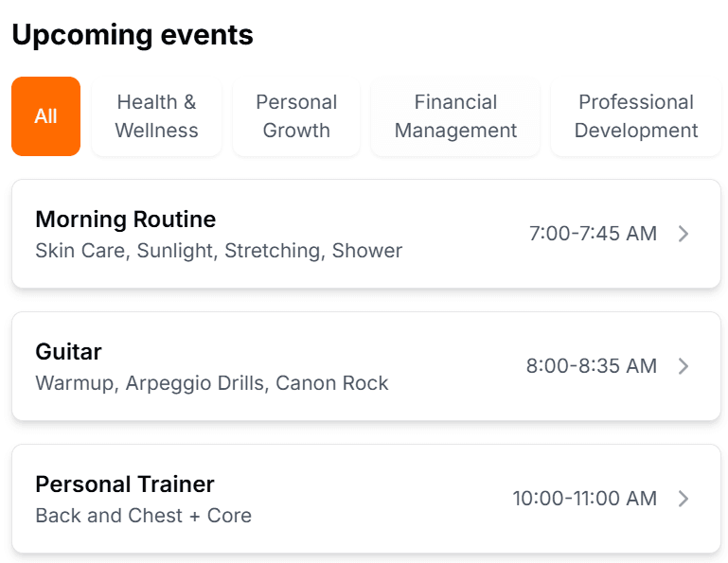The height and width of the screenshot is (563, 728).
Task: Open the Morning Routine event card
Action: tap(365, 234)
